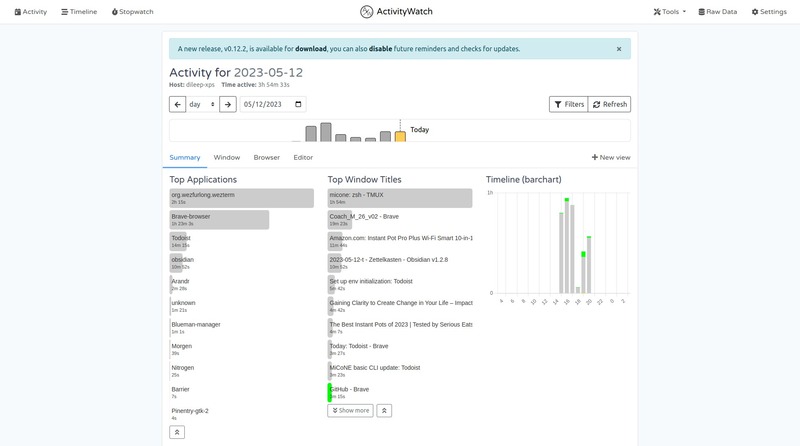Switch to the Summary tab

185,158
